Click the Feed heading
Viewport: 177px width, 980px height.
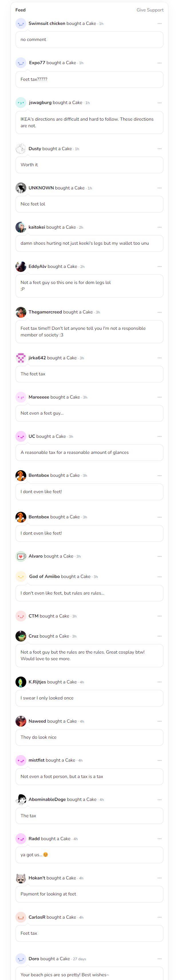(x=21, y=10)
